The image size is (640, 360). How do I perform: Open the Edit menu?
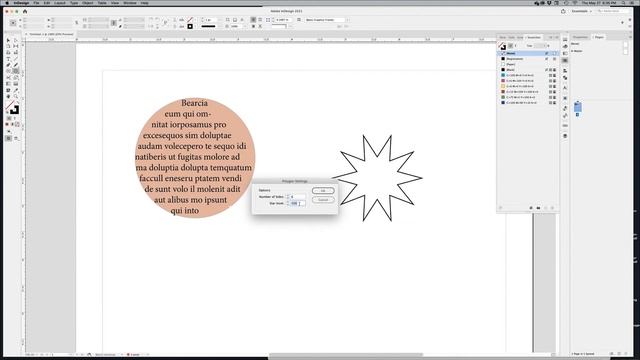[x=47, y=3]
